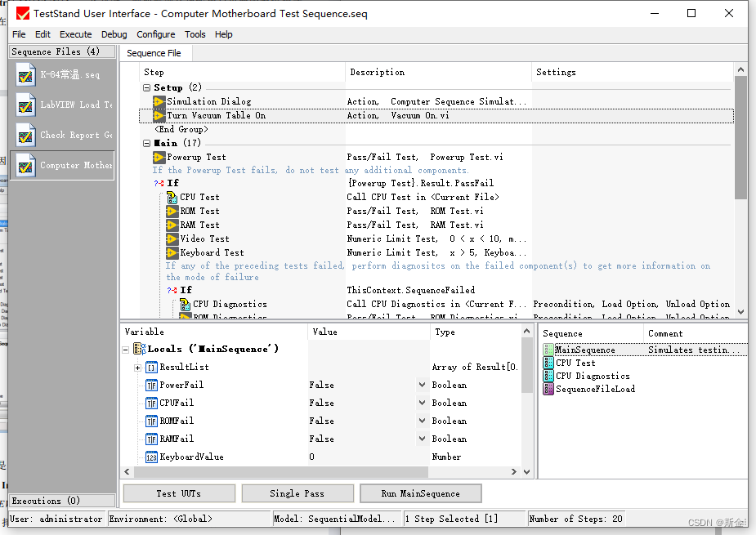Click the If flow-control icon before ThisContext.SequenceFailed
Screen dimensions: 756x535
point(172,290)
